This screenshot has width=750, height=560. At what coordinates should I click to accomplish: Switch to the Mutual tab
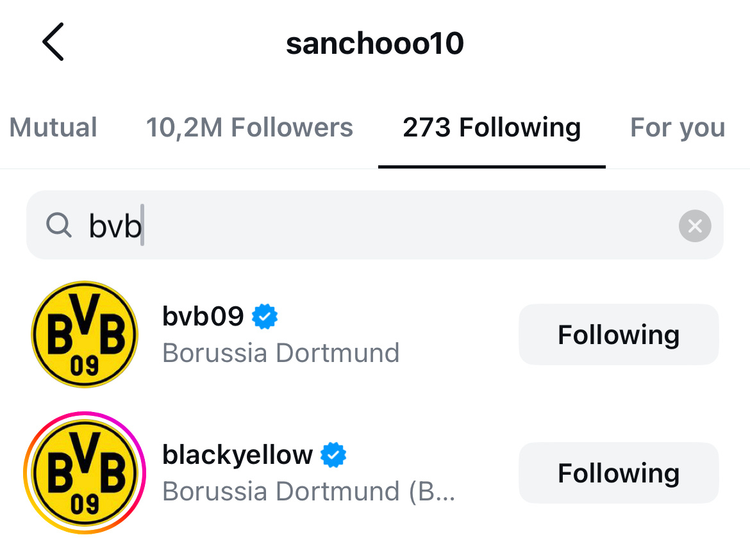coord(53,128)
